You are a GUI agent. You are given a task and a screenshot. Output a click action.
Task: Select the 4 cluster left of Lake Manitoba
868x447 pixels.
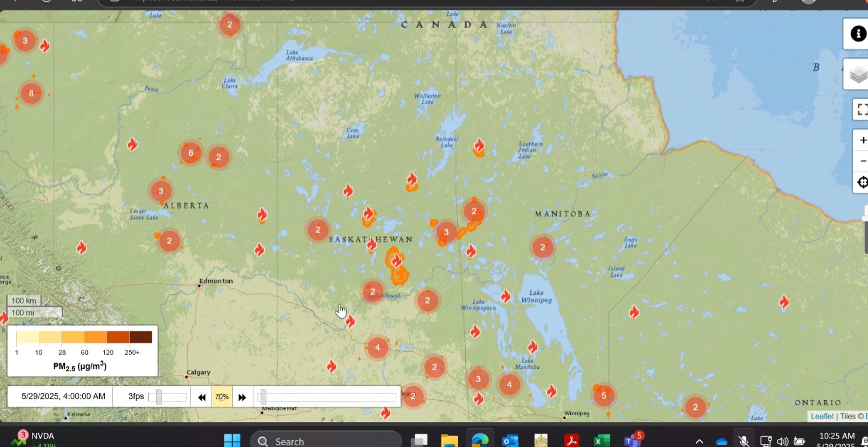(x=509, y=385)
